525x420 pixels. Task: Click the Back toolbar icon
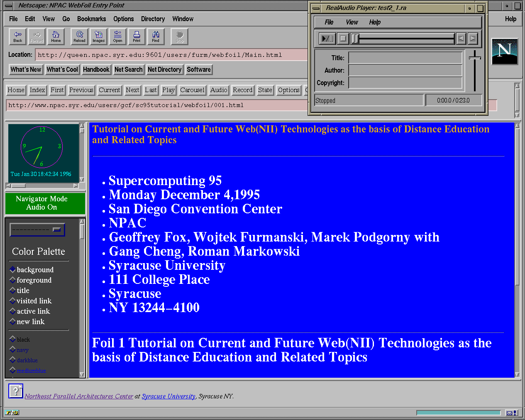click(x=18, y=37)
